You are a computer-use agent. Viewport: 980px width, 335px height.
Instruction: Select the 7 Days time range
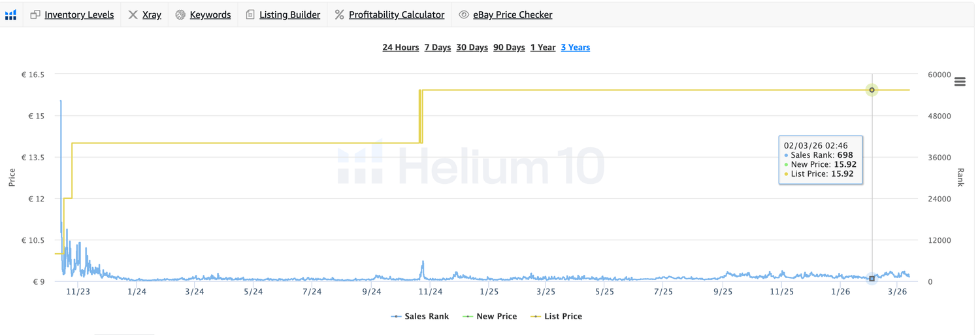click(x=438, y=47)
